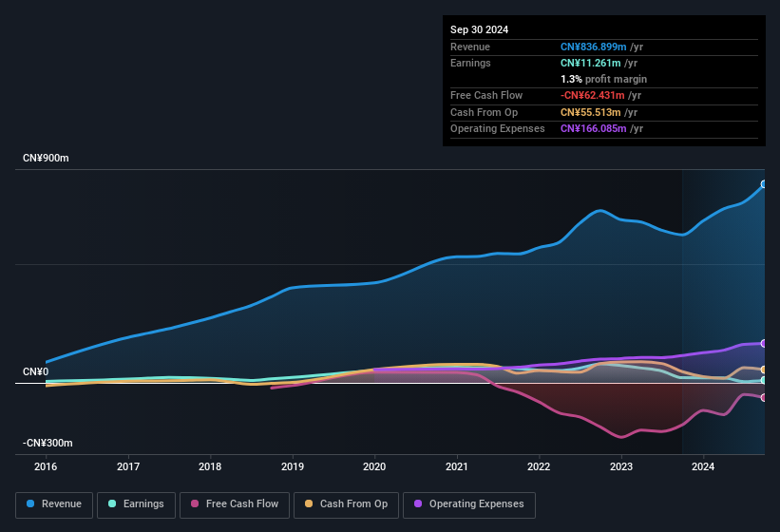Click the Free Cash Flow endpoint marker
This screenshot has width=780, height=532.
[764, 398]
